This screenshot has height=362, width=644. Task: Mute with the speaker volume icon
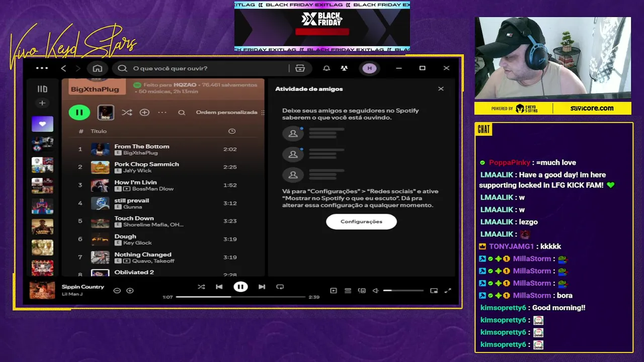[375, 291]
